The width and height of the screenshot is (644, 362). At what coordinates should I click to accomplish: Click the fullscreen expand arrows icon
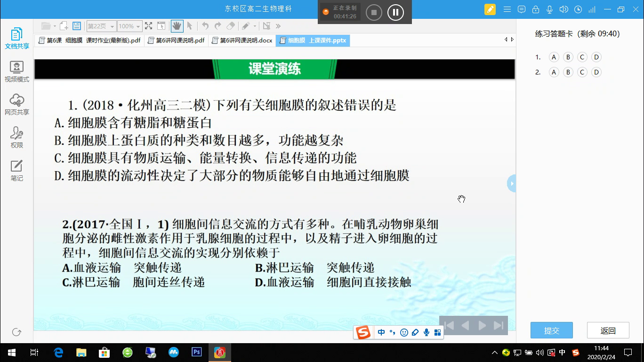click(148, 26)
